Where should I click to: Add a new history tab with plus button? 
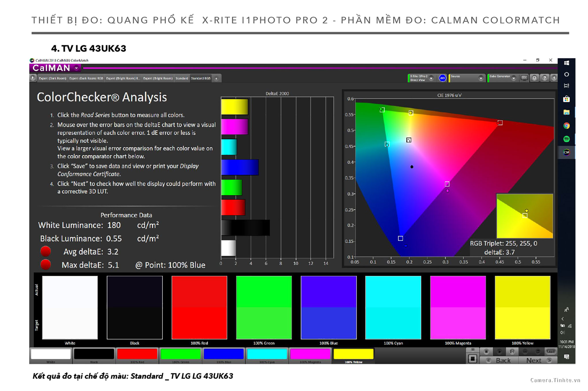tap(216, 78)
